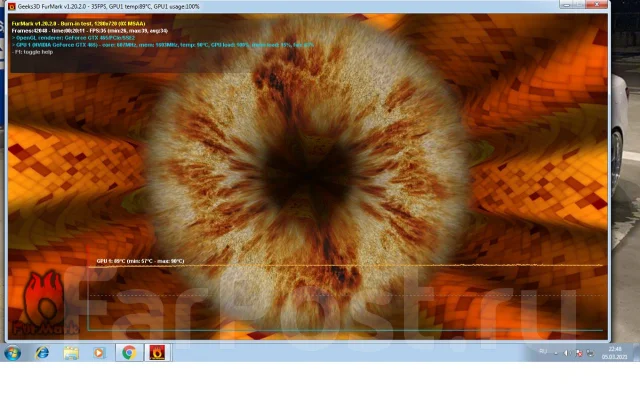640x414 pixels.
Task: Open the Windows Start menu orb
Action: click(x=12, y=353)
